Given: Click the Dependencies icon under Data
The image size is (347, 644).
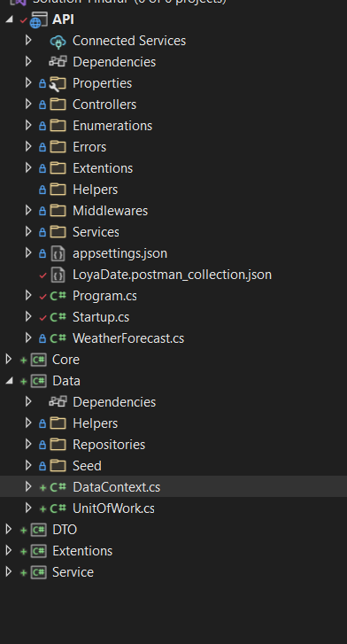Looking at the screenshot, I should pyautogui.click(x=58, y=401).
